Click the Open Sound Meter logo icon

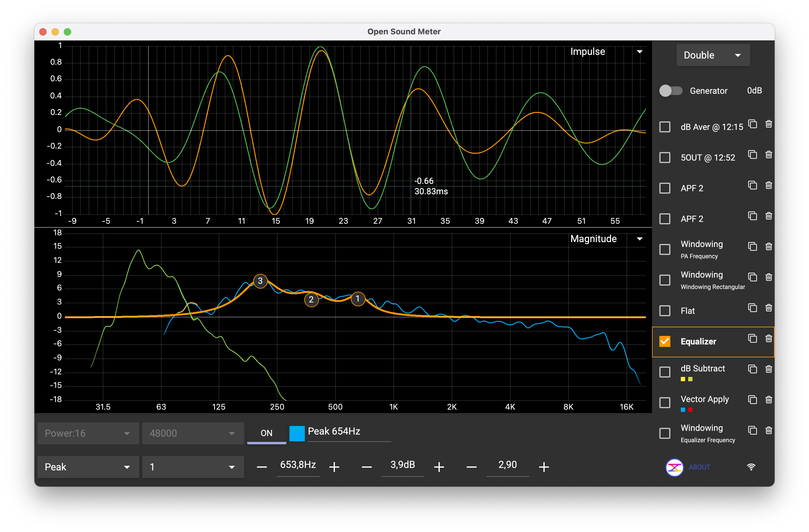[674, 467]
